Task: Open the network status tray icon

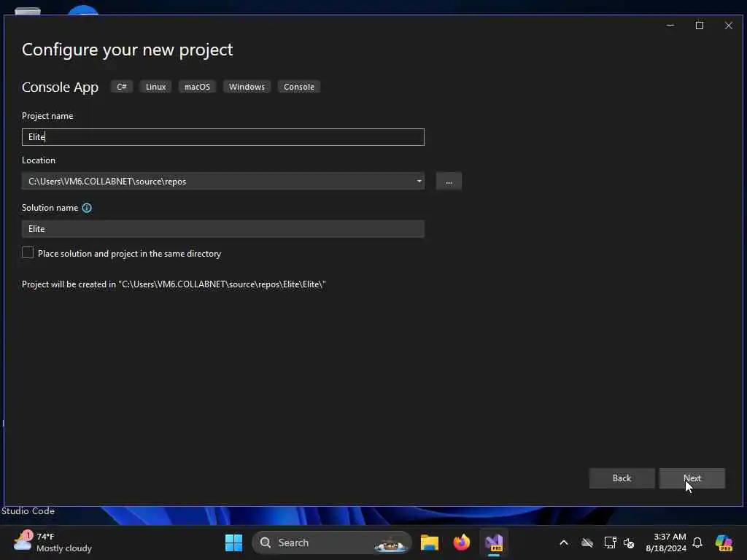Action: click(610, 542)
